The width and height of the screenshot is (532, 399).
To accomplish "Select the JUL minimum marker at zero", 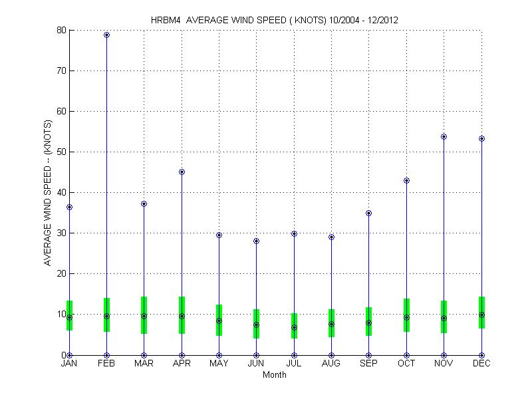I will (x=294, y=356).
